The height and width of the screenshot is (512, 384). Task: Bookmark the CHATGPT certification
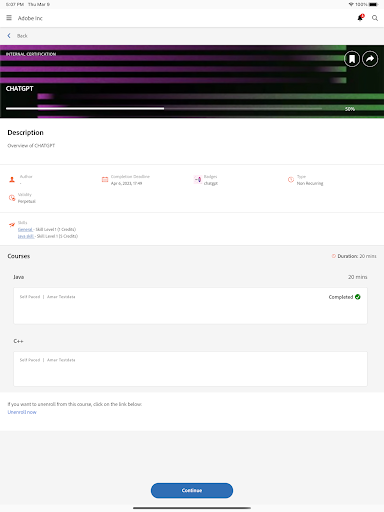click(352, 59)
